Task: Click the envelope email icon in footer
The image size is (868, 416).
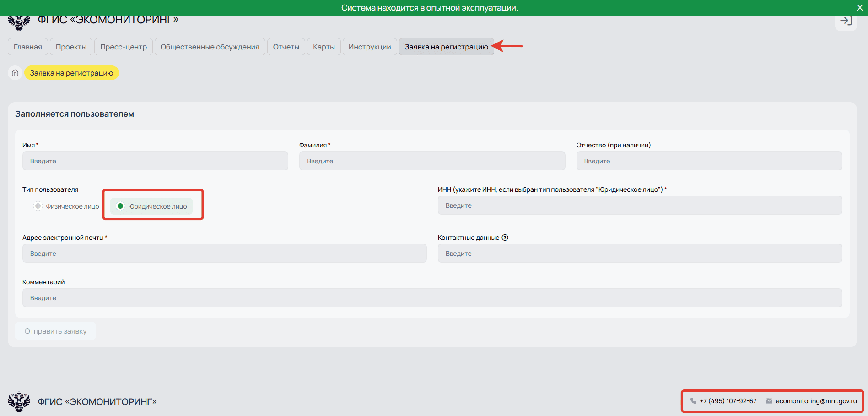Action: (769, 401)
